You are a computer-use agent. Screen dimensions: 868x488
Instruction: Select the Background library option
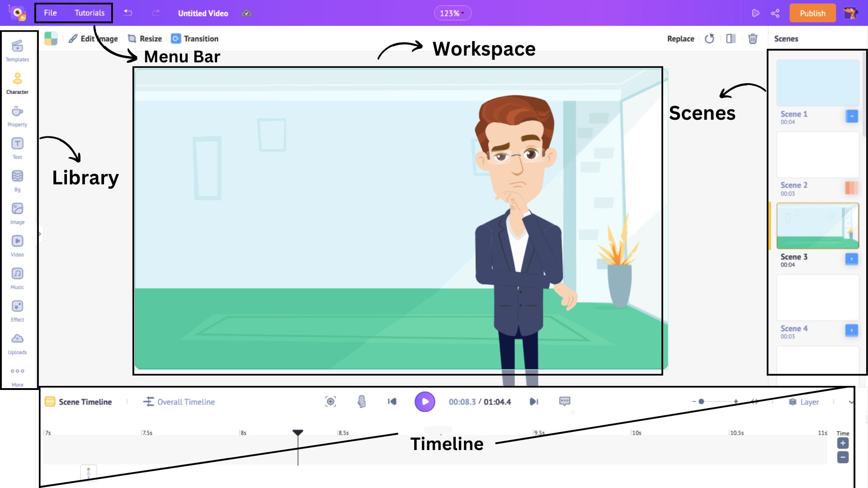17,176
